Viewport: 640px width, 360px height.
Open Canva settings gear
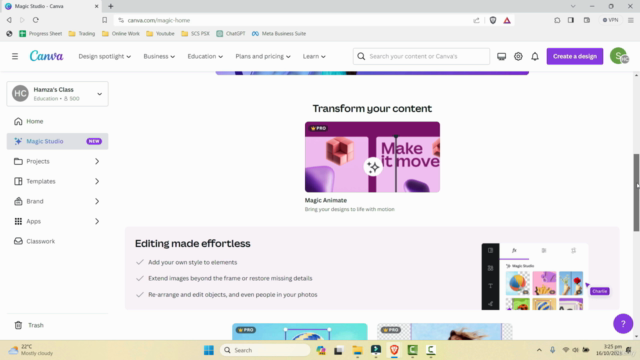coord(518,56)
